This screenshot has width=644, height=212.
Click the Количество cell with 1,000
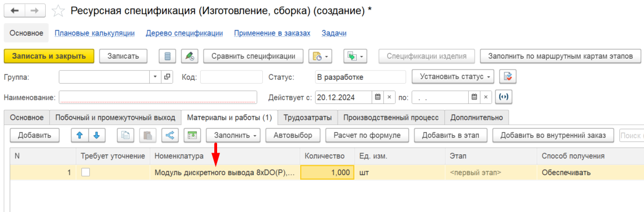(328, 172)
